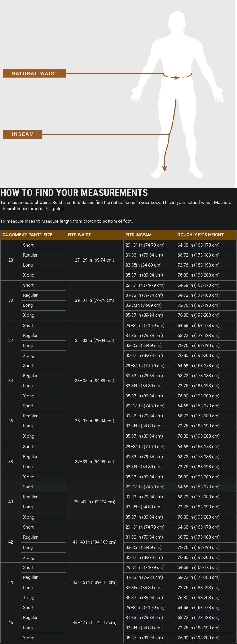
Task: Click the human silhouette's head
Action: point(177,21)
